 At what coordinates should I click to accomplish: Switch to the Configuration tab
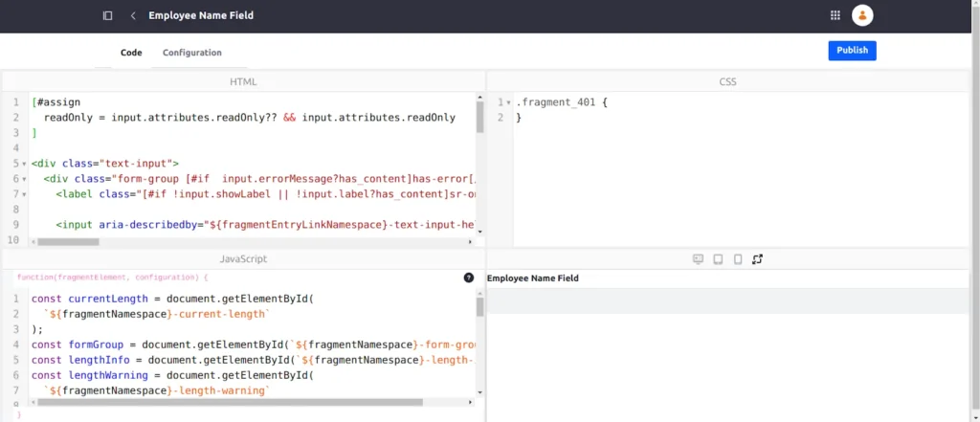pos(191,53)
